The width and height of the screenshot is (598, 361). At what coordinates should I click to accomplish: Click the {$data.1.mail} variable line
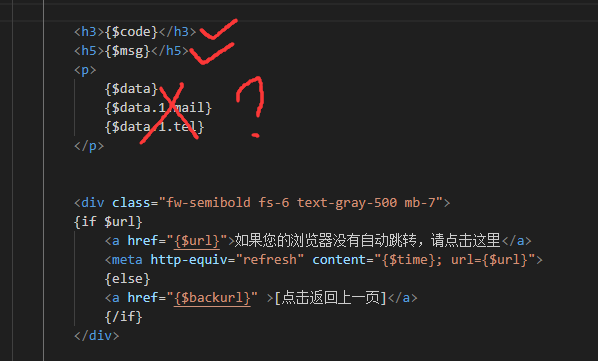158,108
